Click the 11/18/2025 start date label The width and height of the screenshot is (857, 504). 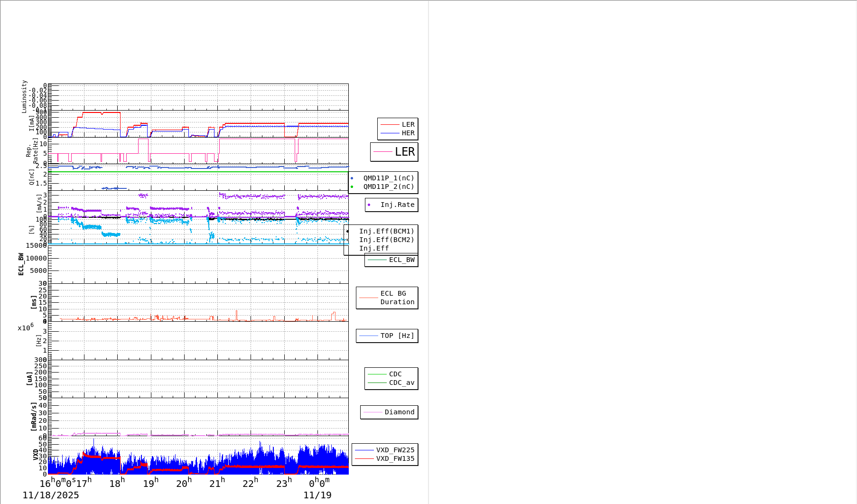coord(51,495)
